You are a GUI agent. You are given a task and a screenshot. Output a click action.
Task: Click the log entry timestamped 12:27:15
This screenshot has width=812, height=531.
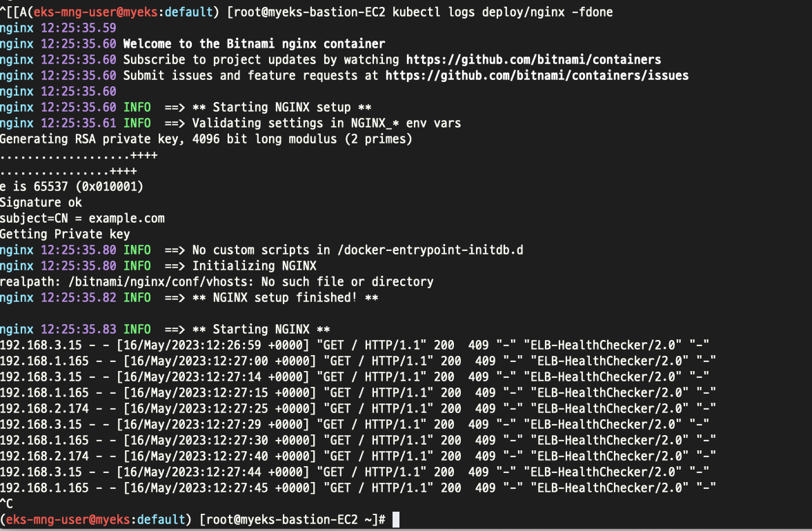click(358, 393)
